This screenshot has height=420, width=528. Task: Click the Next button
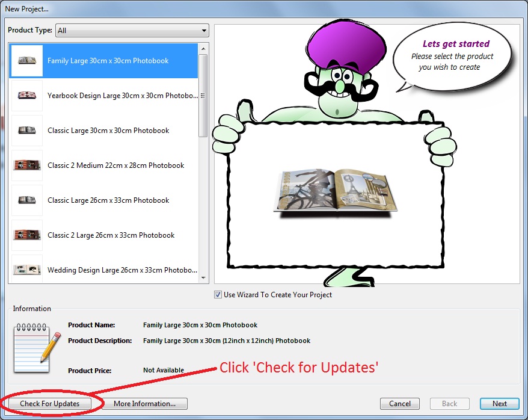499,404
